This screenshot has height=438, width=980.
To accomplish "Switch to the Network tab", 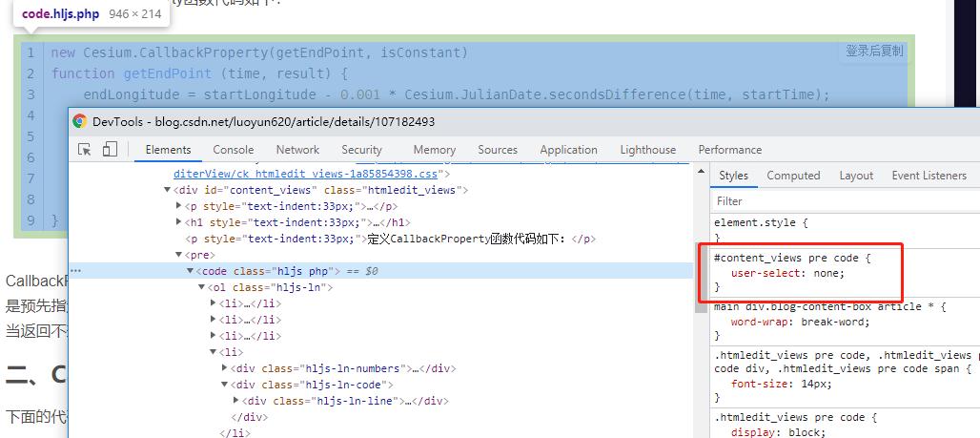I will click(x=297, y=150).
